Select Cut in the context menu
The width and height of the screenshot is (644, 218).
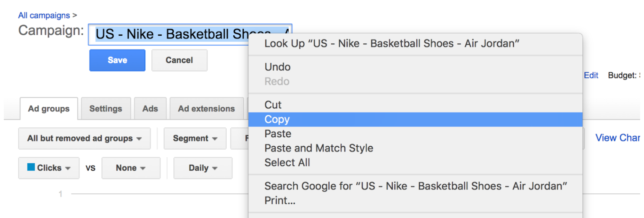pyautogui.click(x=273, y=105)
